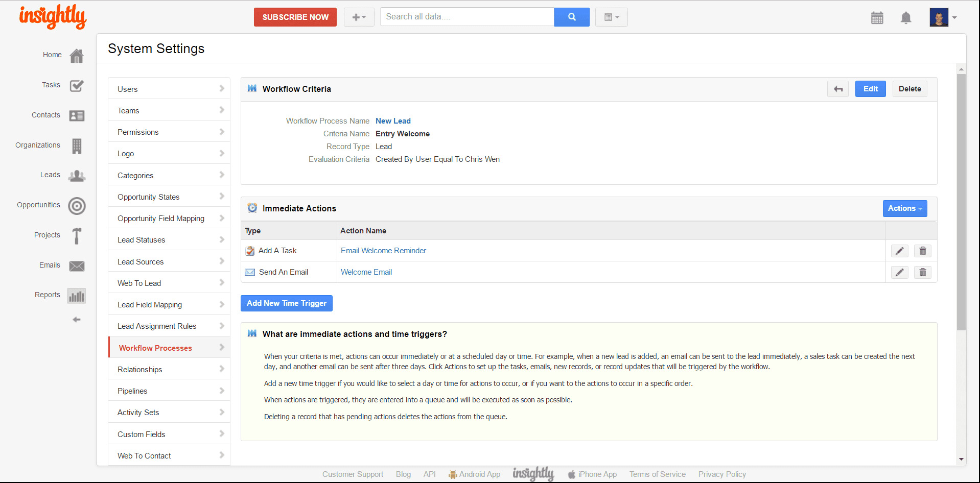Image resolution: width=980 pixels, height=483 pixels.
Task: Open the calendar icon in header
Action: tap(877, 18)
